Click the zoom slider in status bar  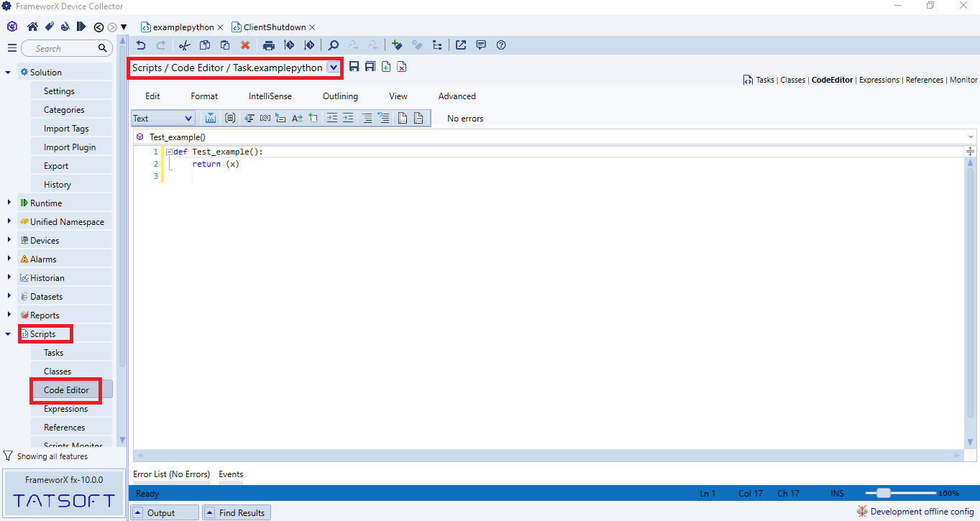pyautogui.click(x=884, y=494)
